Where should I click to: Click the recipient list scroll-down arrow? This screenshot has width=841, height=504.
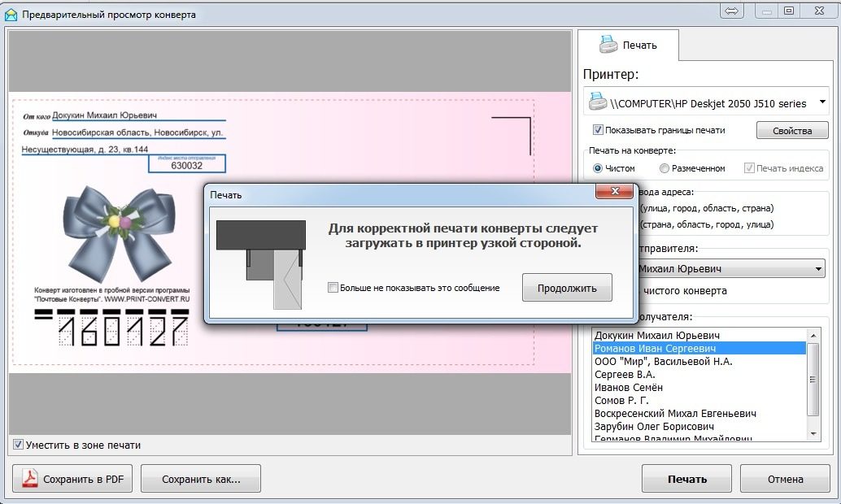point(813,434)
